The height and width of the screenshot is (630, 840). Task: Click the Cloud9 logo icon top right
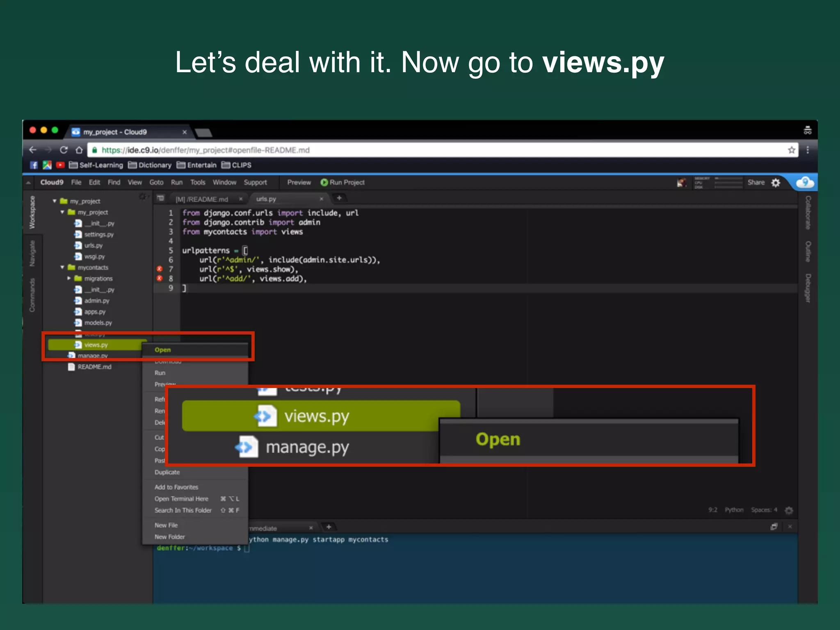(805, 182)
